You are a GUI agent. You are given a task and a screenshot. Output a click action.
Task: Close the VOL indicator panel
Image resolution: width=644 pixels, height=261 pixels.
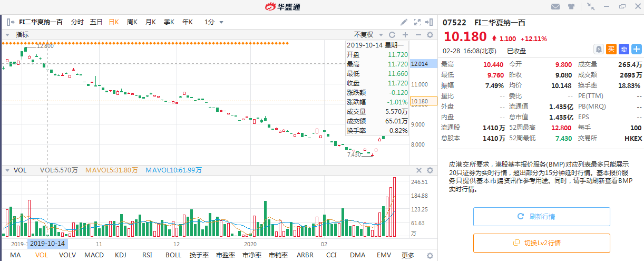[419, 170]
